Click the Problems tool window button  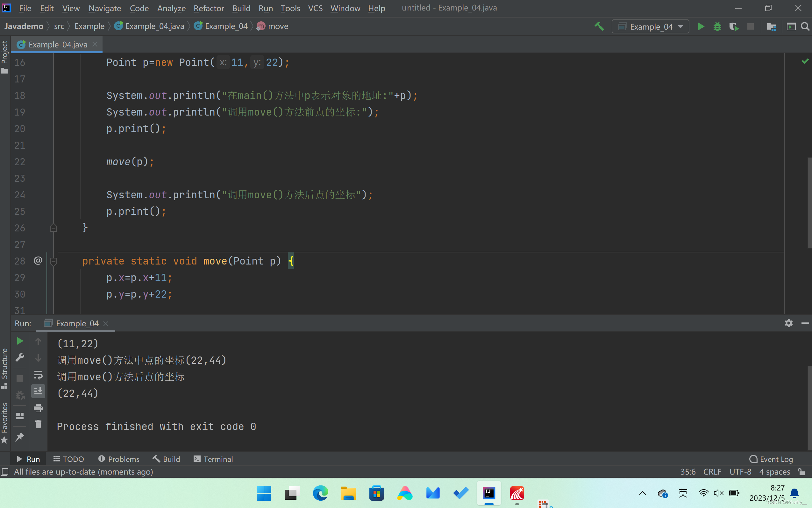click(119, 459)
